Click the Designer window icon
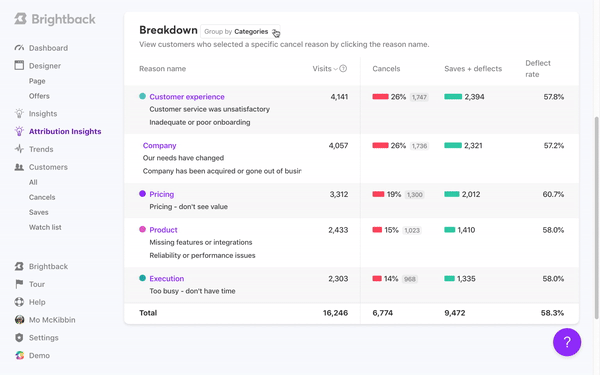Viewport: 600px width, 375px height. click(19, 65)
